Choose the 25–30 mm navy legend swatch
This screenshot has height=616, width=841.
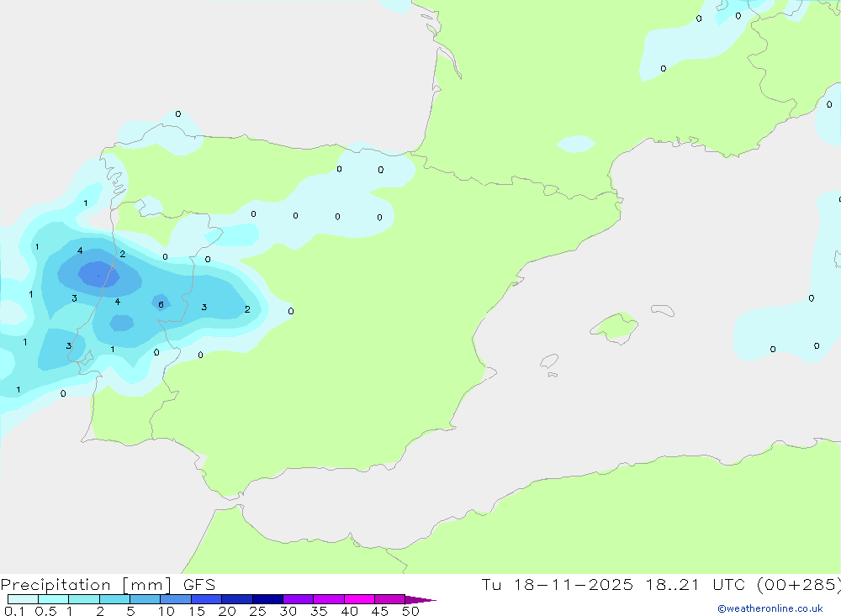267,599
